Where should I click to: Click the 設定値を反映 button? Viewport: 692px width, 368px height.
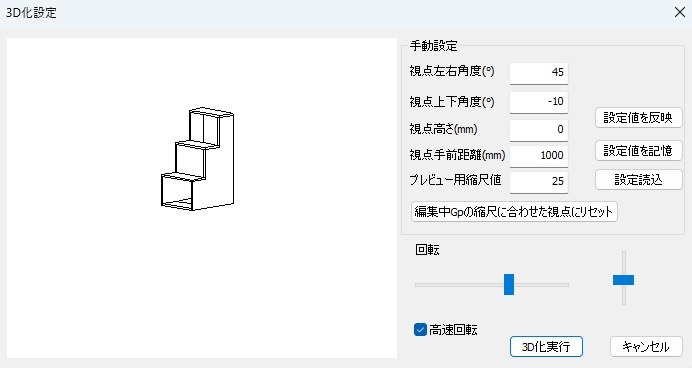(x=639, y=118)
